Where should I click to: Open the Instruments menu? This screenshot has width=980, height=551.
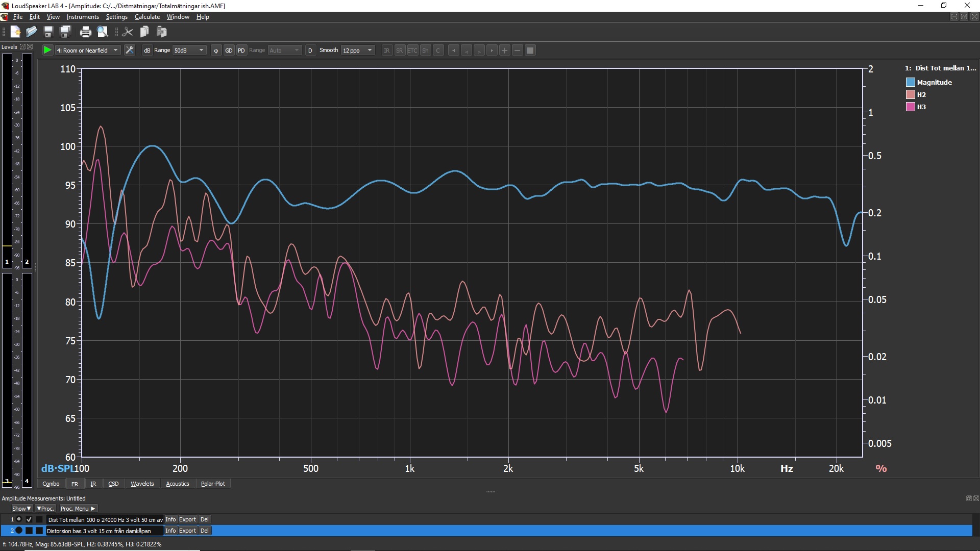tap(83, 17)
